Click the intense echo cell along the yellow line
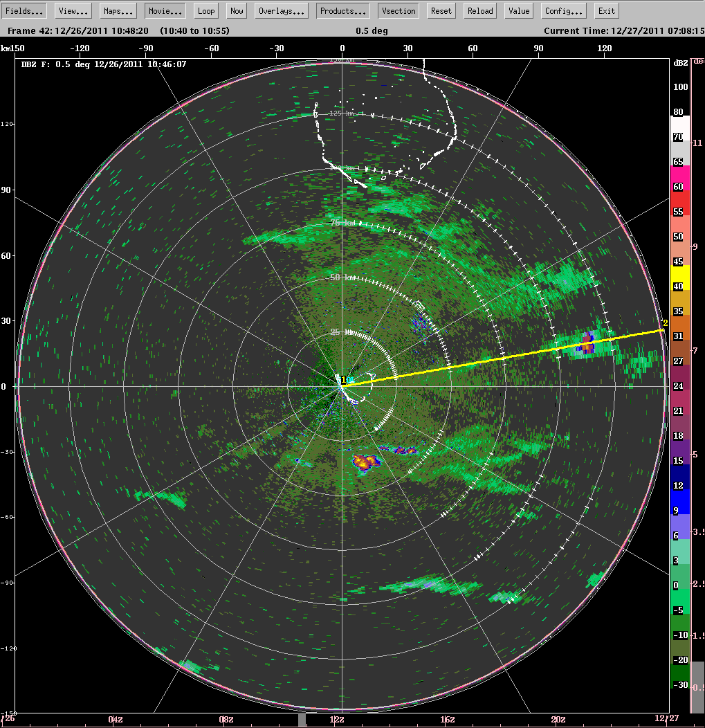The image size is (705, 728). click(587, 343)
